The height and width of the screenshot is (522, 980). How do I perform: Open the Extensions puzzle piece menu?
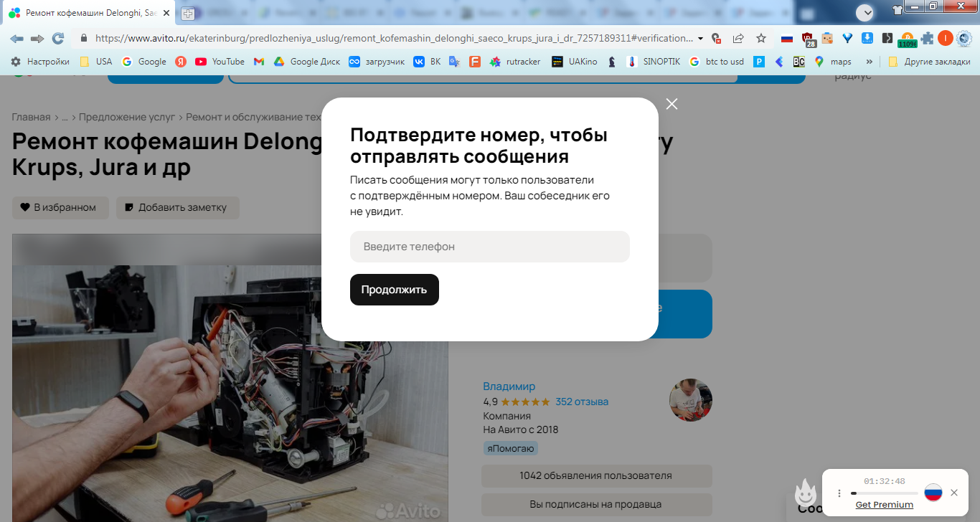(928, 38)
